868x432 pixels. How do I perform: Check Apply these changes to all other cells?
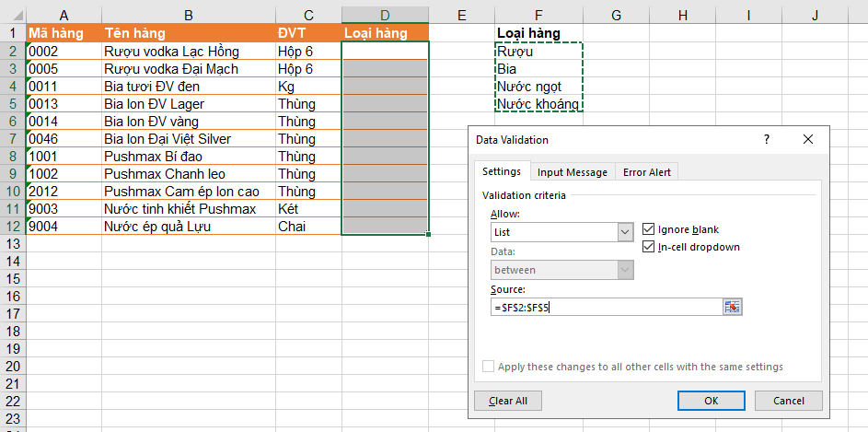[x=489, y=367]
